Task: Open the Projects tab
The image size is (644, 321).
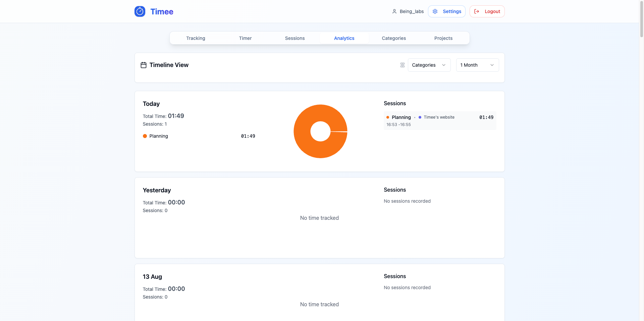Action: click(443, 38)
